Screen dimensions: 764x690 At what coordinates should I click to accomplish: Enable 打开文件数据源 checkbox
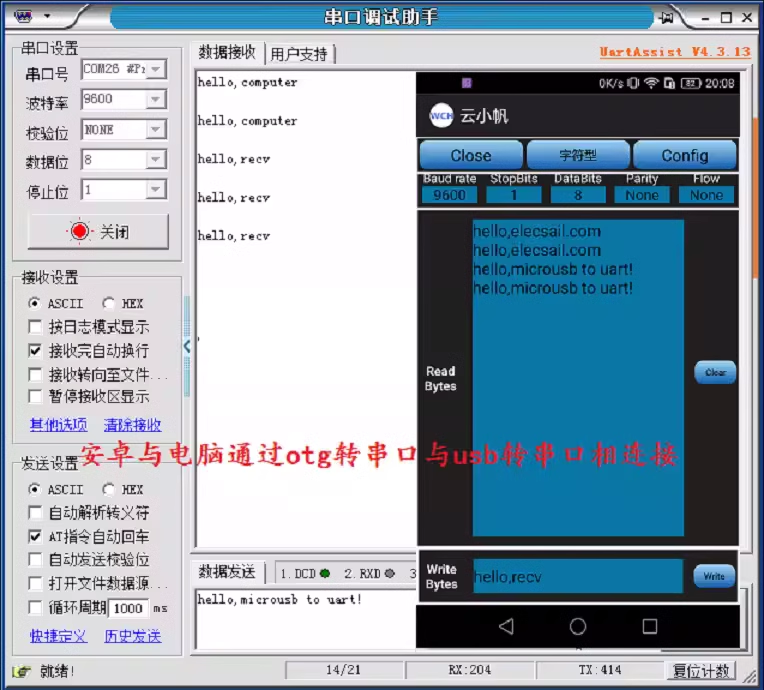[35, 583]
